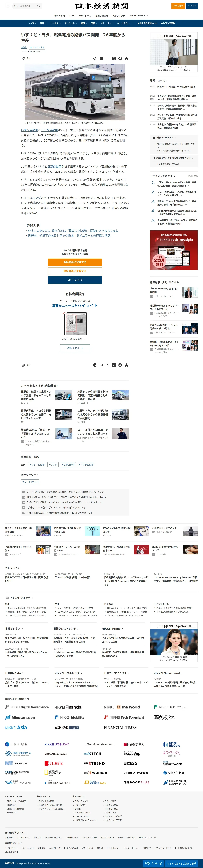Open the hamburger menu icon
203x868 pixels.
point(8,6)
